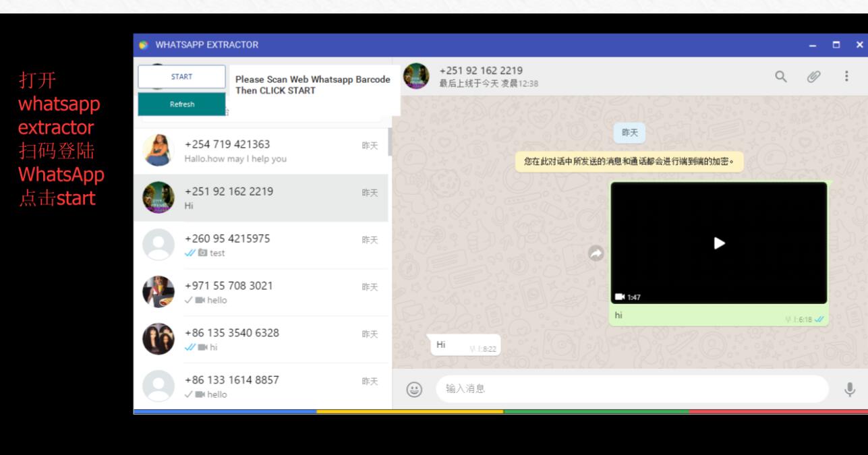This screenshot has height=455, width=868.
Task: Click the emoji smiley icon
Action: pyautogui.click(x=413, y=389)
